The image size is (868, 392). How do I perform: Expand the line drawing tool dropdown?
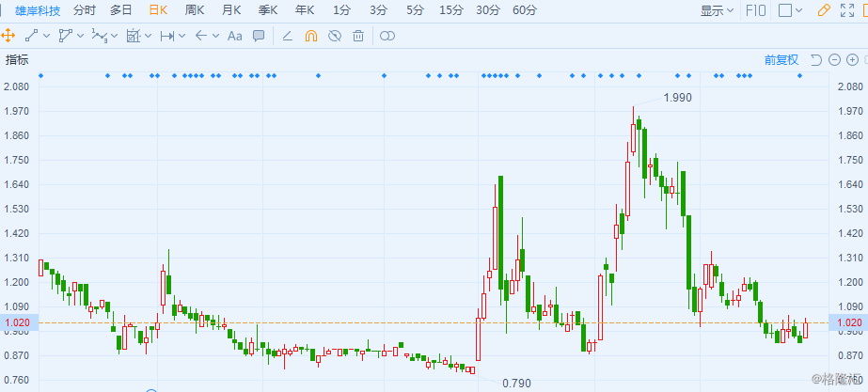[x=47, y=36]
